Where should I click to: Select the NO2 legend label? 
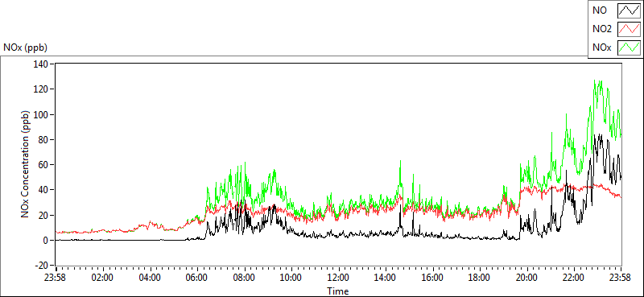tap(602, 29)
